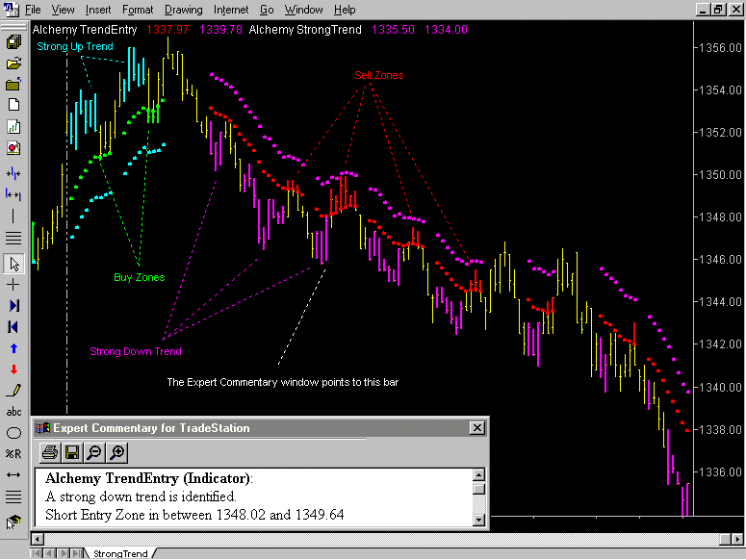Increase bar spacing with outward arrows icon
746x560 pixels.
13,194
